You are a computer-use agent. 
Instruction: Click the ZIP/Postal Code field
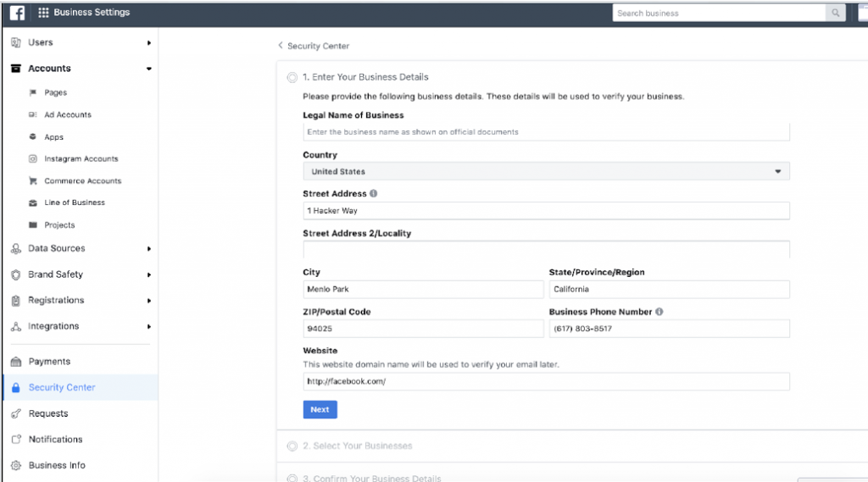tap(424, 329)
